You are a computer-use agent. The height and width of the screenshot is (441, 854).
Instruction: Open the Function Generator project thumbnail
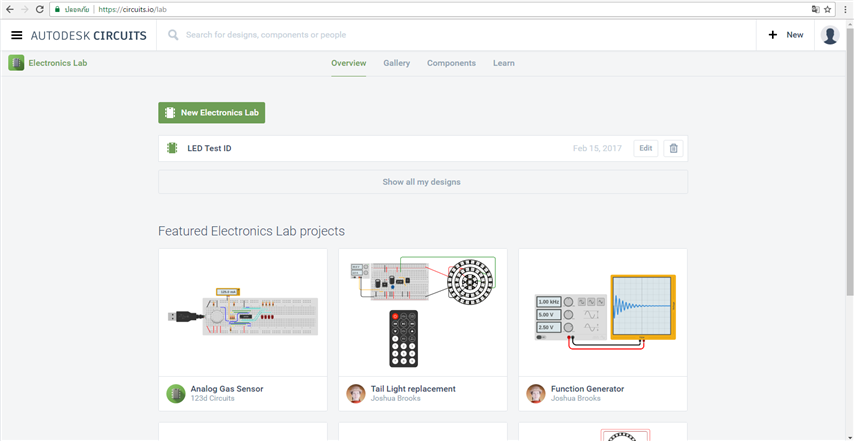coord(602,312)
